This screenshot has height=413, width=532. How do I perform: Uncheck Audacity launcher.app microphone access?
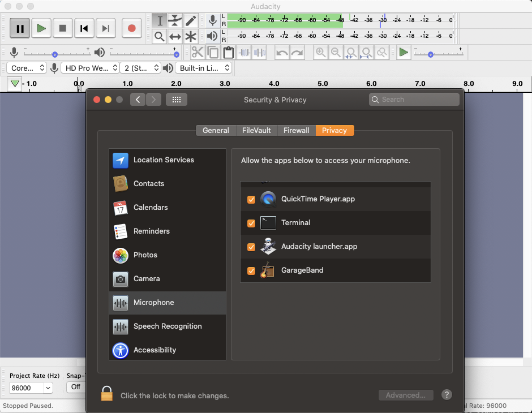point(251,247)
